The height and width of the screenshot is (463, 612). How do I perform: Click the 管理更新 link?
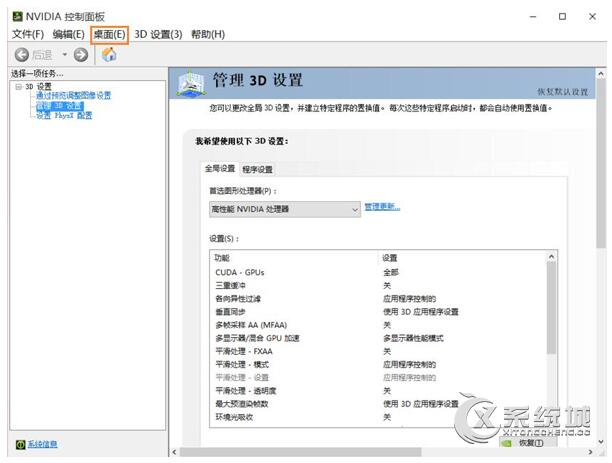[382, 207]
